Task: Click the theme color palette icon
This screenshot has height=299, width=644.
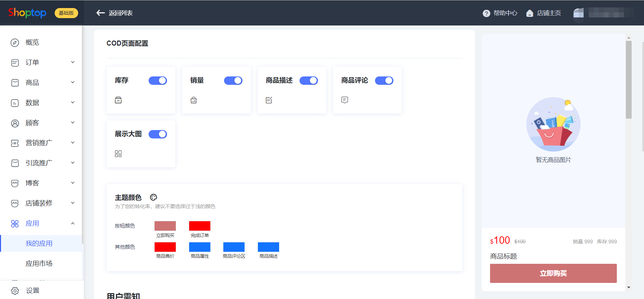Action: click(154, 197)
